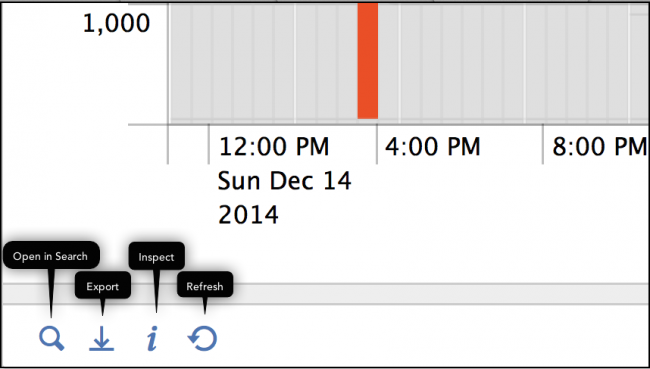Click the Open in Search magnifier icon

tap(52, 338)
